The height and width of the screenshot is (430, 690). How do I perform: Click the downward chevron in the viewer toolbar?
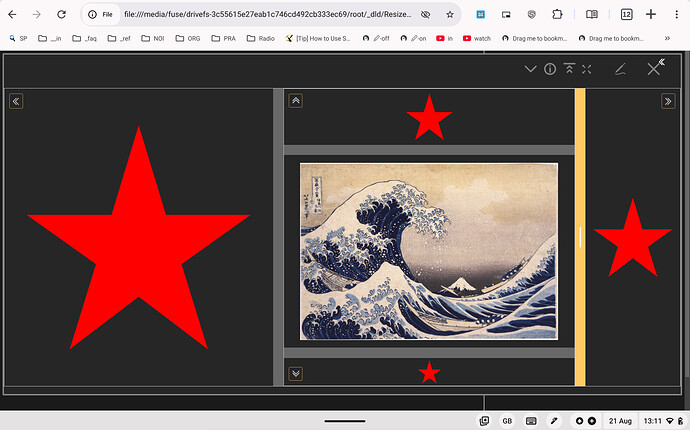point(530,69)
